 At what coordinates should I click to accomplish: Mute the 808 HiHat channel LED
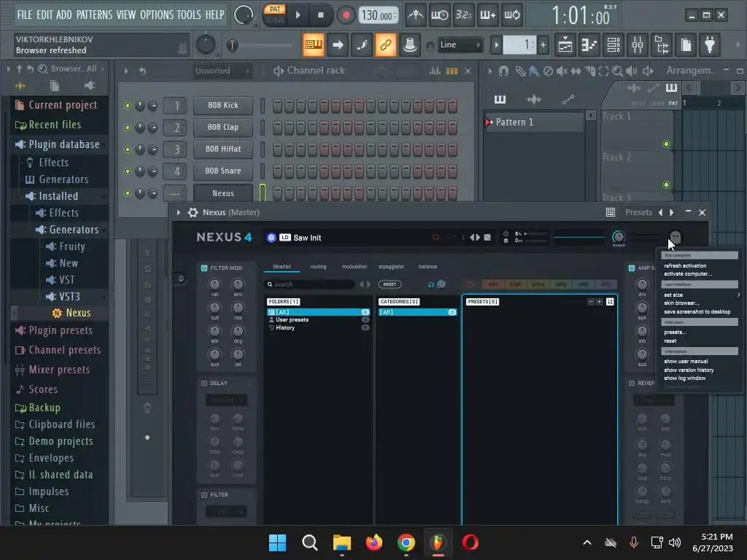[x=127, y=149]
